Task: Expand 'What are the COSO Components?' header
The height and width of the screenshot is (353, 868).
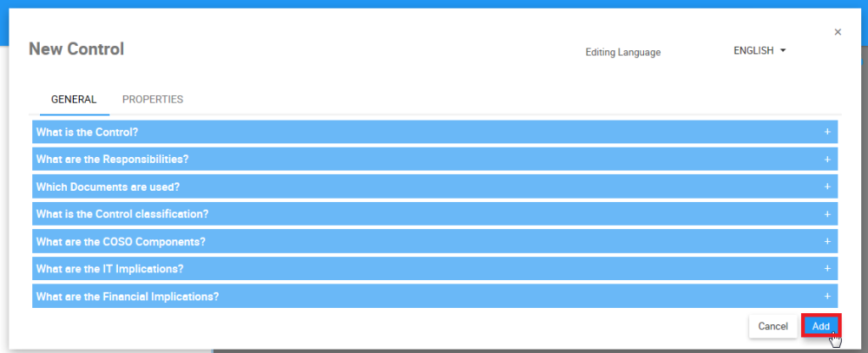Action: coord(121,242)
